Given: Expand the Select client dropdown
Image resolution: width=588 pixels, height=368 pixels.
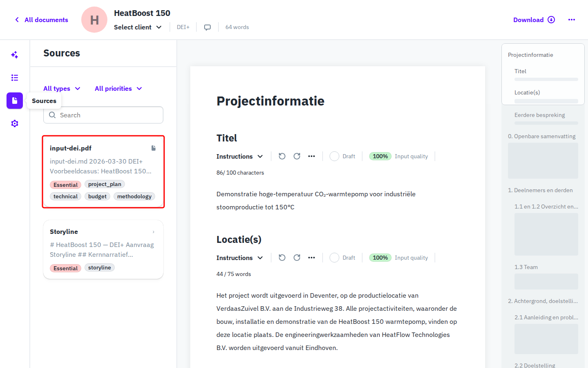Looking at the screenshot, I should click(x=138, y=27).
